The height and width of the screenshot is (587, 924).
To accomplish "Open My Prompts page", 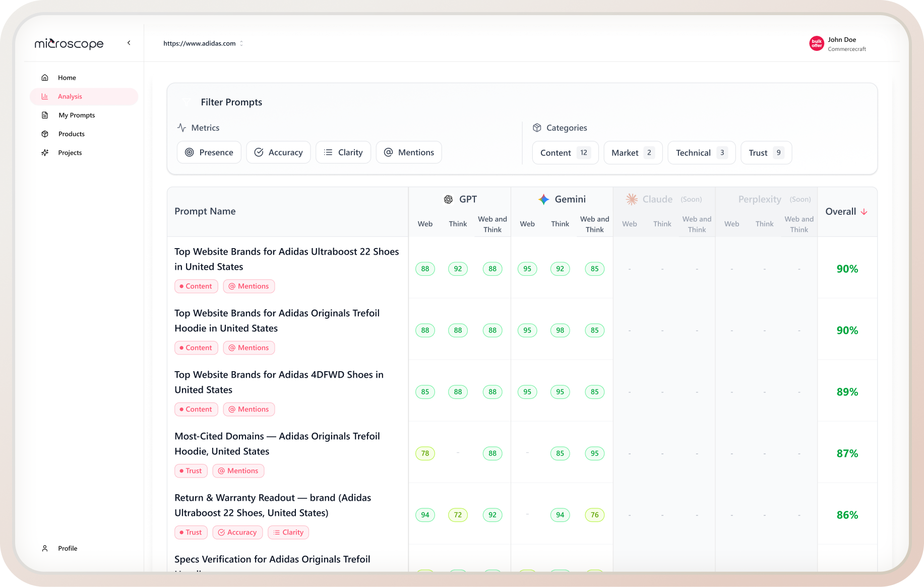I will [84, 115].
